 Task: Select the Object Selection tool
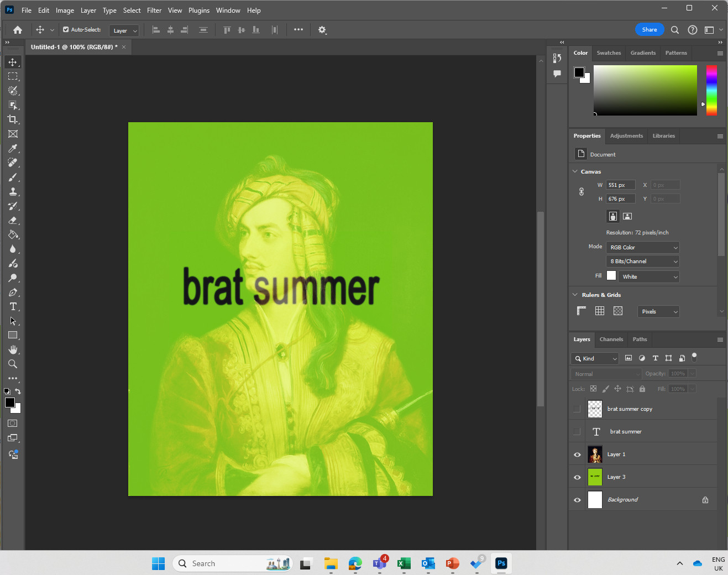(13, 105)
